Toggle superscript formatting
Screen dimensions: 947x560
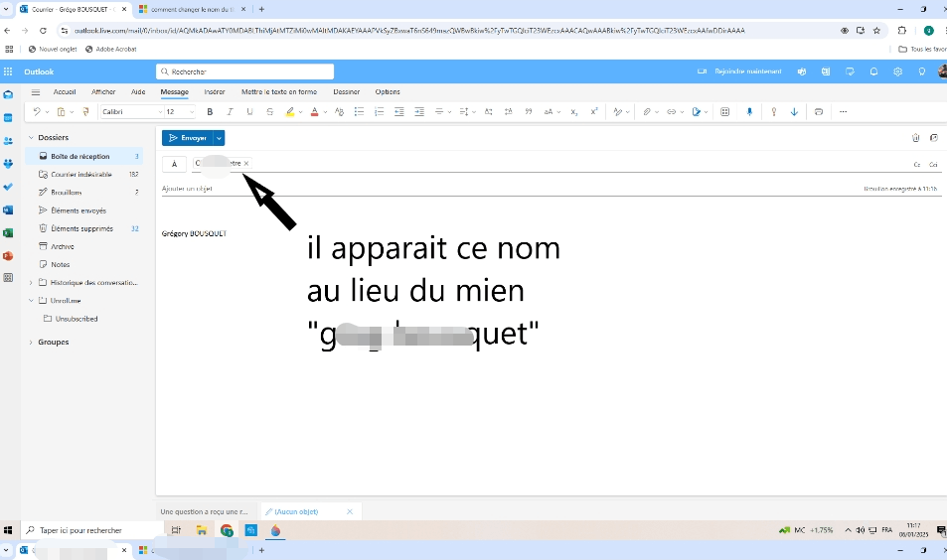594,111
